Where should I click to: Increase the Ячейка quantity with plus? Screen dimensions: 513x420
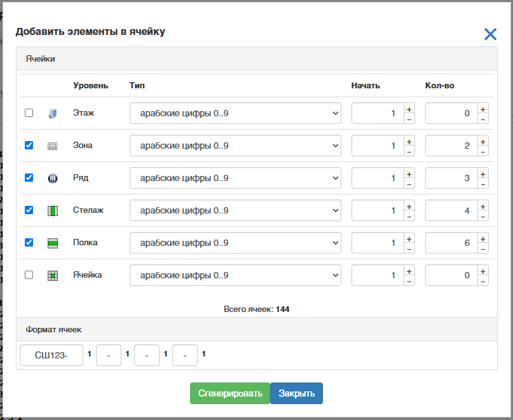click(483, 271)
